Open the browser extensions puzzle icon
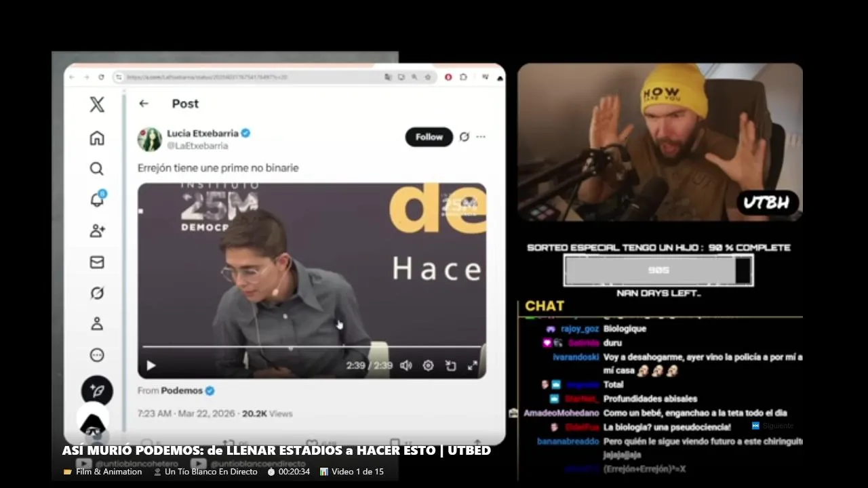 pos(463,77)
